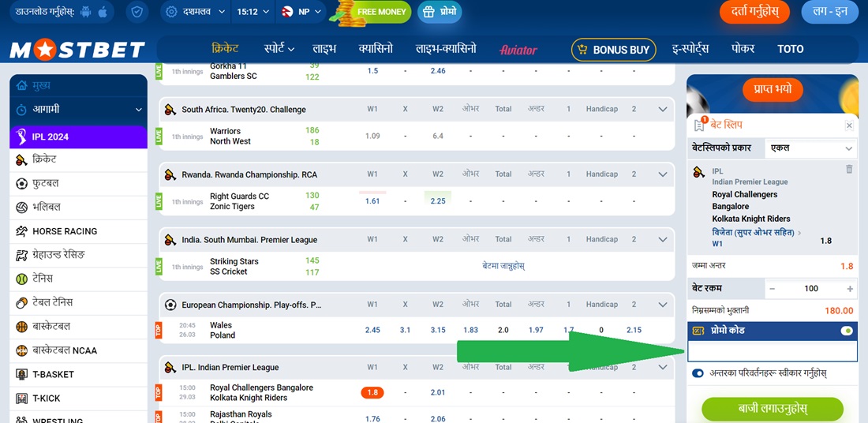868x423 pixels.
Task: Click the IPL trophy icon in sidebar
Action: pos(21,137)
